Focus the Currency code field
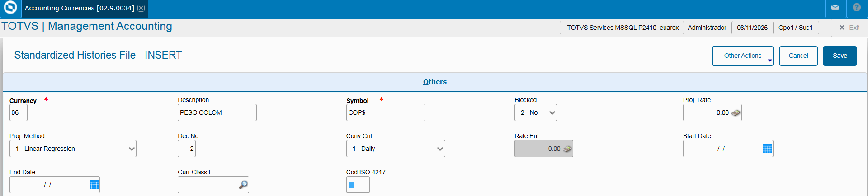Viewport: 868px width, 196px height. click(x=19, y=112)
